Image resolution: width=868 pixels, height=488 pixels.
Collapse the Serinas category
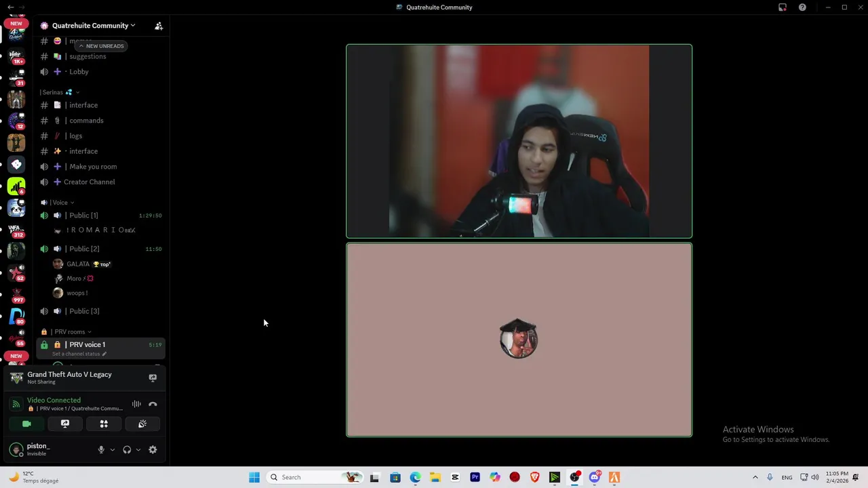pyautogui.click(x=59, y=92)
